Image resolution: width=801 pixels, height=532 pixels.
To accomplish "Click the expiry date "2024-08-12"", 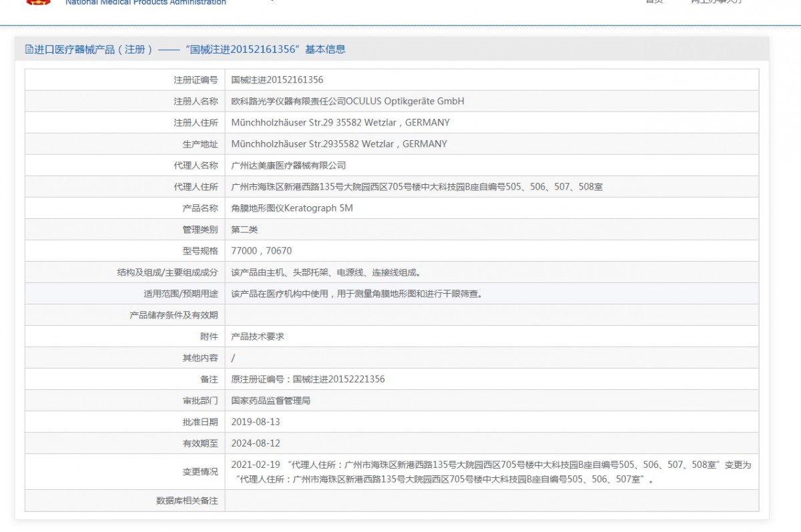I will (x=256, y=443).
